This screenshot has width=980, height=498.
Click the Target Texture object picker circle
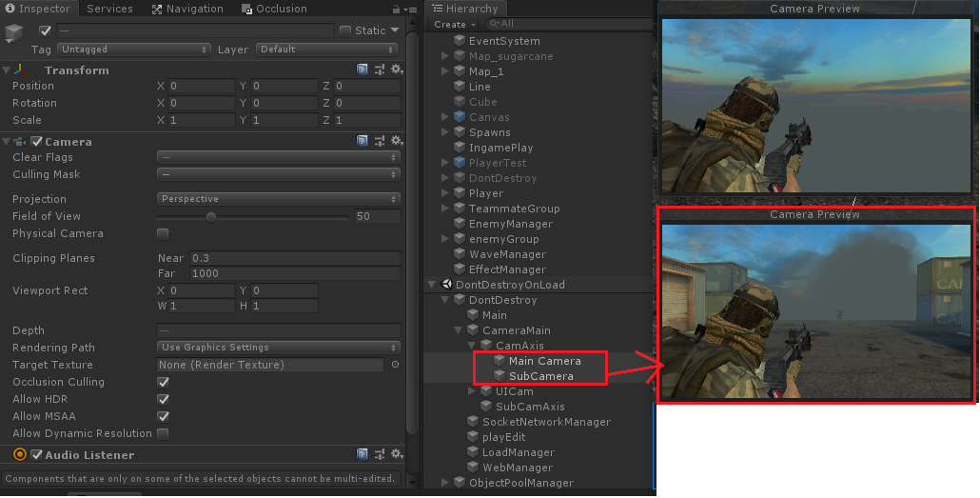pyautogui.click(x=395, y=364)
